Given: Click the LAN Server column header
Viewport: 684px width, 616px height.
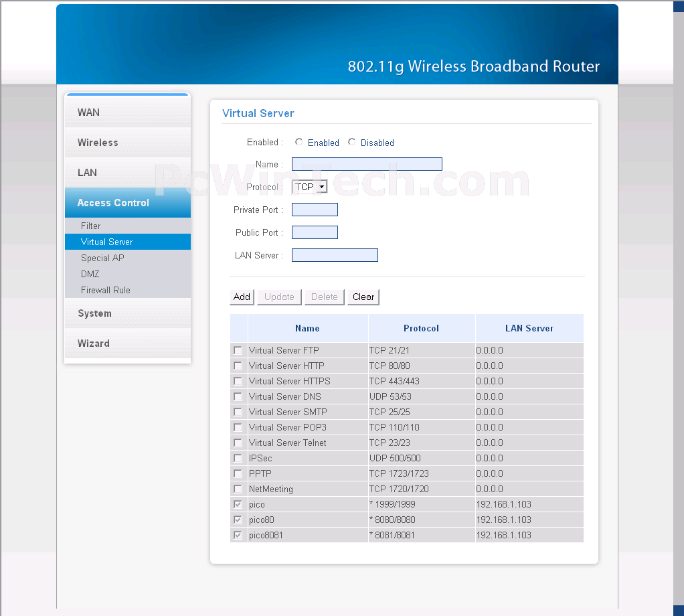Looking at the screenshot, I should (529, 328).
